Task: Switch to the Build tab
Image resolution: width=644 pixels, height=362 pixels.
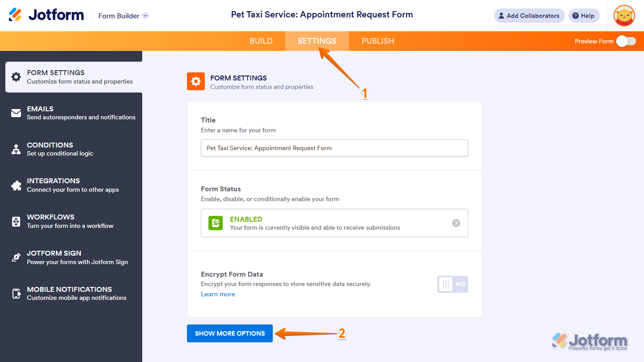Action: tap(261, 41)
